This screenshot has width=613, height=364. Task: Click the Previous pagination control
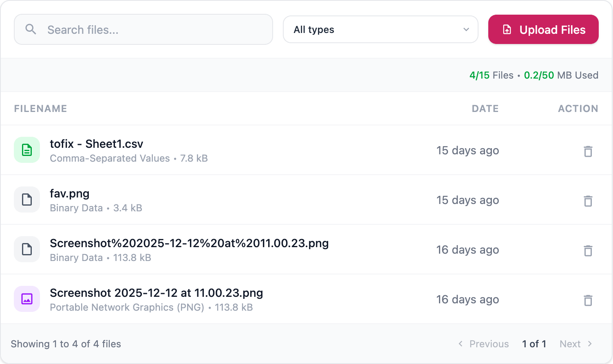[x=483, y=344]
